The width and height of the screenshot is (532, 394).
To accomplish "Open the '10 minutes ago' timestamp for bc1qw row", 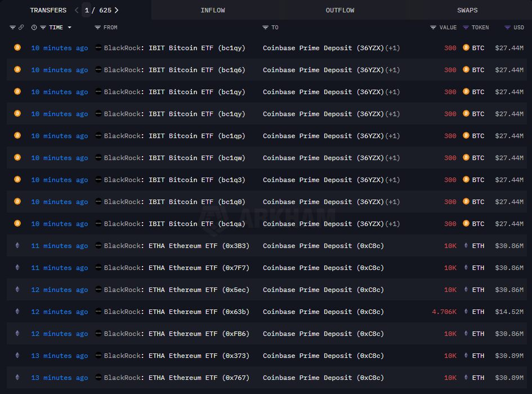I will 59,158.
